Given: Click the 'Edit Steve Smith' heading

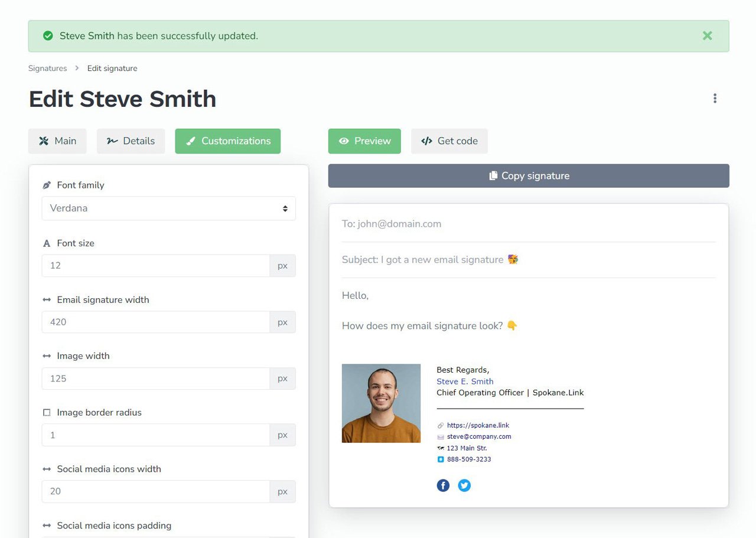Looking at the screenshot, I should pyautogui.click(x=122, y=99).
